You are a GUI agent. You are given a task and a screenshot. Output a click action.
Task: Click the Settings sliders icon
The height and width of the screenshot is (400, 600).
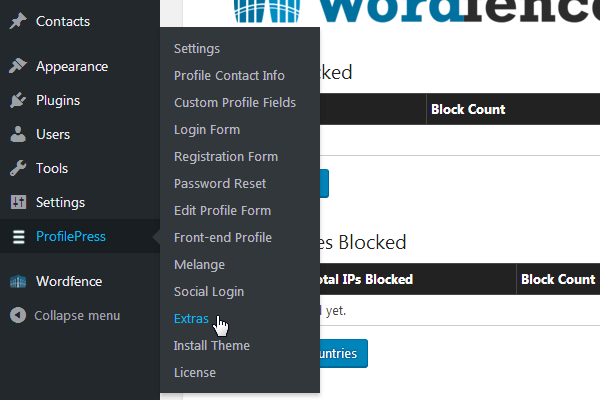coord(18,202)
